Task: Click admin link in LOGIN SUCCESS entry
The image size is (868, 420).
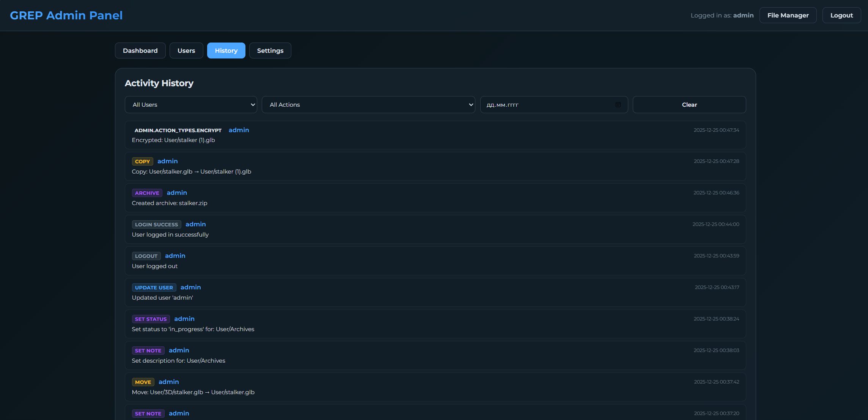Action: [x=195, y=224]
